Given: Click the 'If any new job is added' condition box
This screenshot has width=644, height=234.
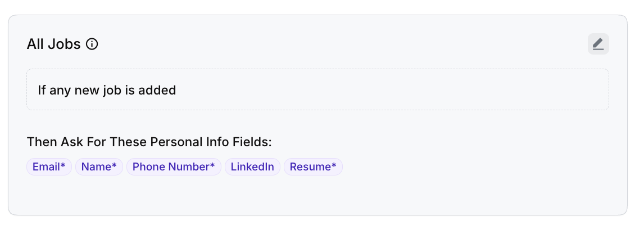Looking at the screenshot, I should pyautogui.click(x=318, y=89).
